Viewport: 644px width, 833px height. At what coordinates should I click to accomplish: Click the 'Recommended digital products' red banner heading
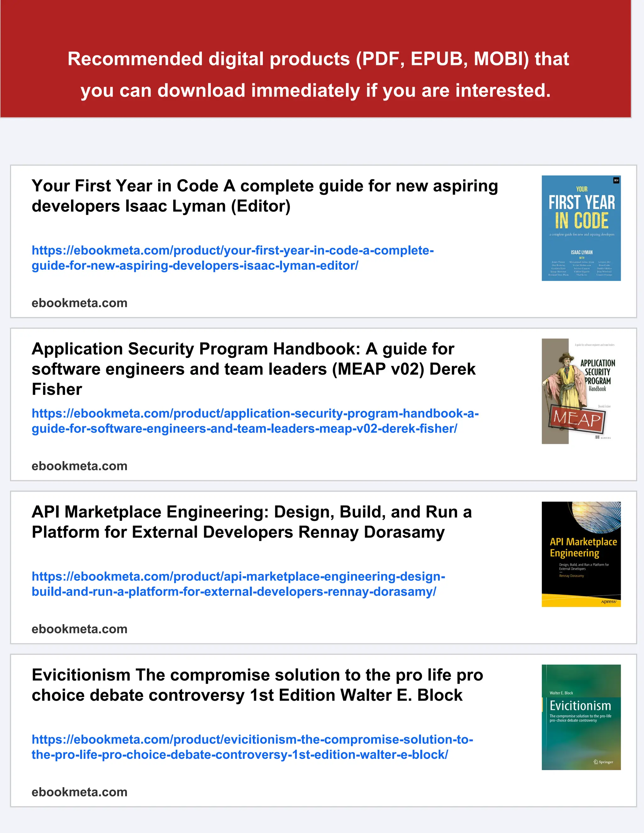click(318, 74)
